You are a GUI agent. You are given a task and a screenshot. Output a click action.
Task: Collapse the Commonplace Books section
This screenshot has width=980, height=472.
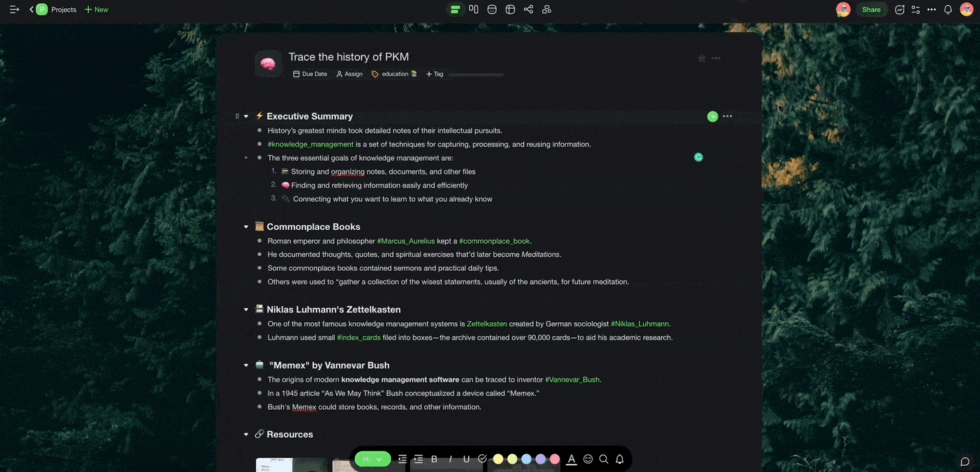click(246, 226)
